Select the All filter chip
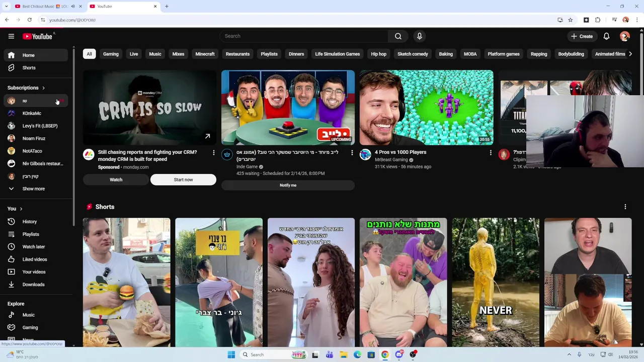 (x=89, y=54)
